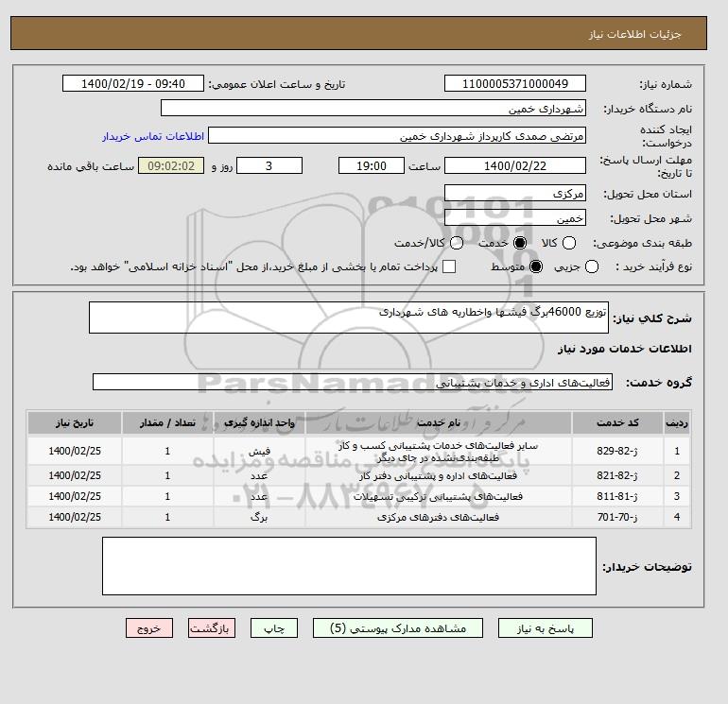Click service name فعالیت‌های پشتیبانی ترکیبی تسهیلات
Image resolution: width=728 pixels, height=704 pixels.
tap(439, 496)
